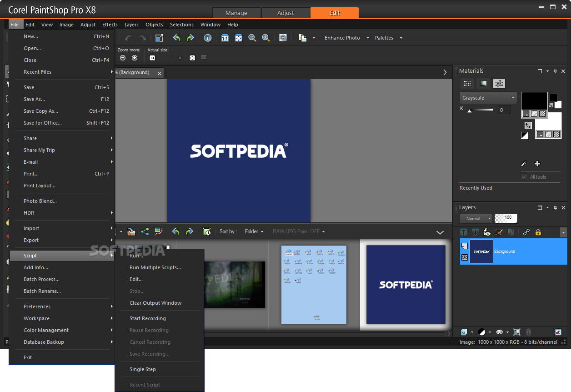571x392 pixels.
Task: Select the eyedropper sample color icon
Action: click(x=523, y=164)
